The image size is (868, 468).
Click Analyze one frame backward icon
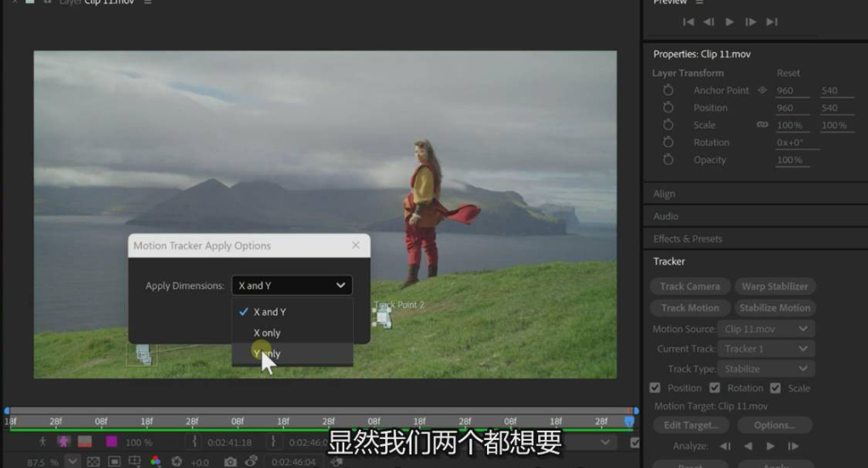point(748,446)
